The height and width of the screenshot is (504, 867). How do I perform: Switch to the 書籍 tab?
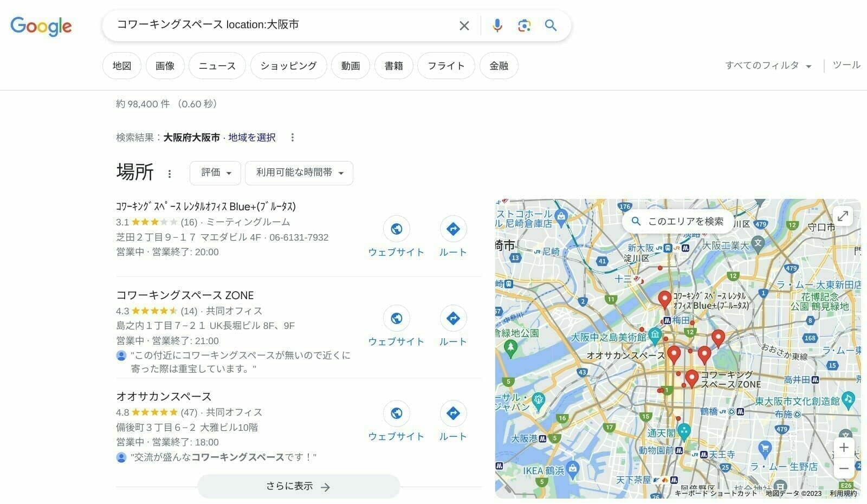point(394,66)
